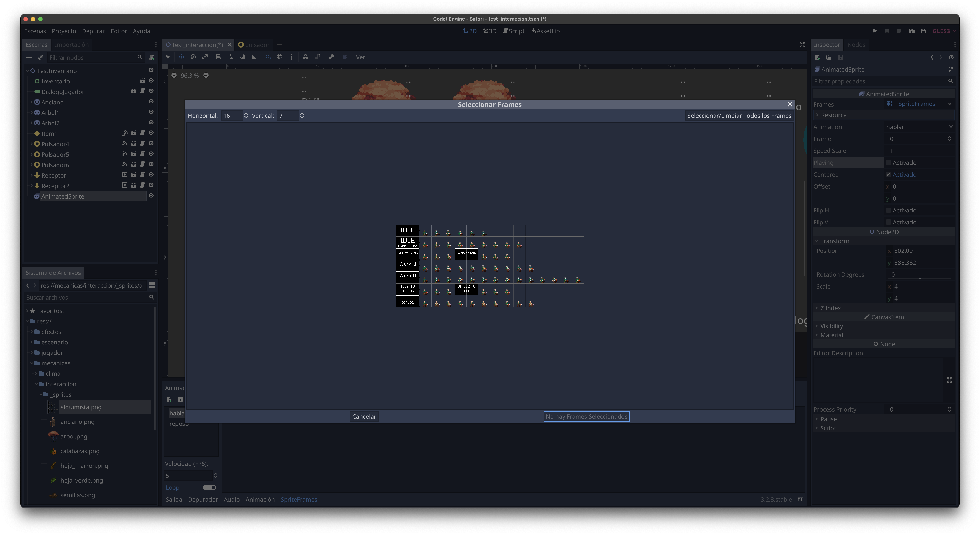
Task: Select the Move tool in the canvas toolbar
Action: [182, 57]
